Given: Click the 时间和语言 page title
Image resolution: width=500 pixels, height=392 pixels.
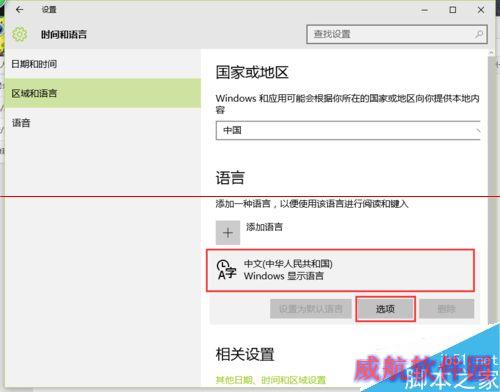Looking at the screenshot, I should pyautogui.click(x=64, y=34).
